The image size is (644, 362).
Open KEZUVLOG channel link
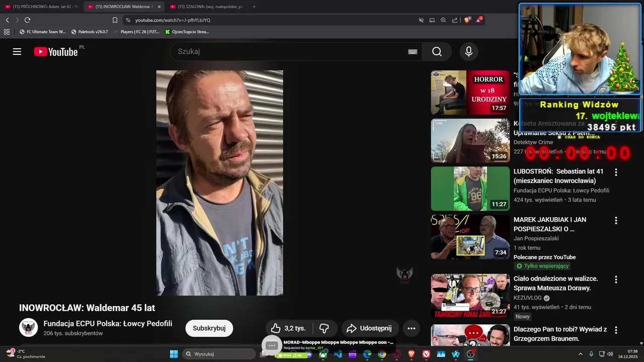(528, 298)
